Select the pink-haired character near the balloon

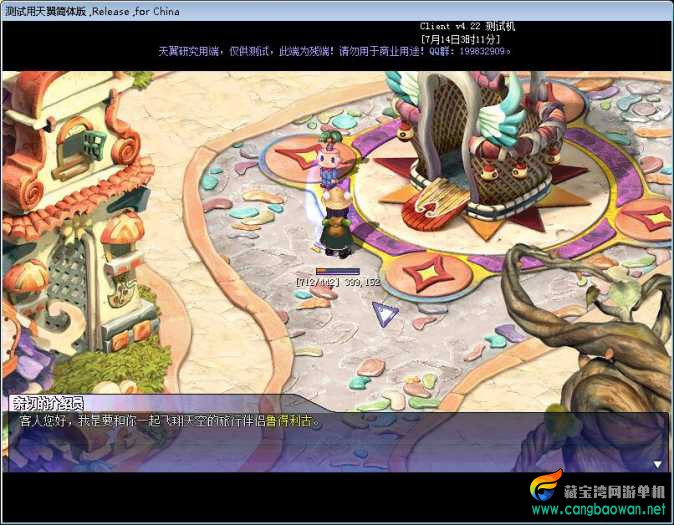[x=331, y=159]
